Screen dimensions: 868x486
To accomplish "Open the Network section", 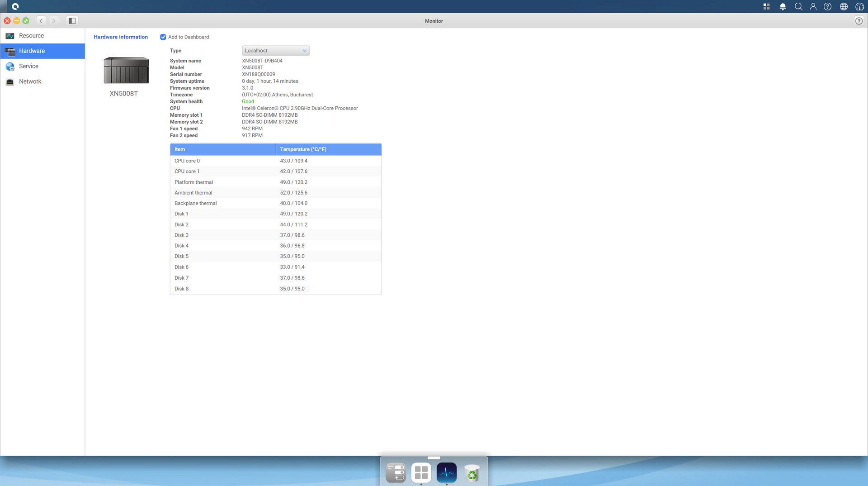I will click(x=42, y=81).
